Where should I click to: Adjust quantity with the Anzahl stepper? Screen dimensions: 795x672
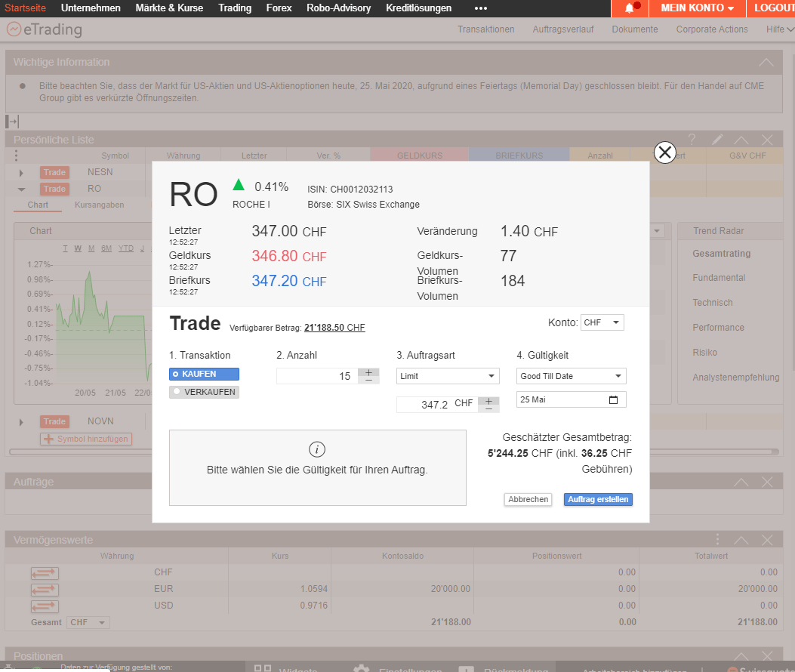[368, 376]
